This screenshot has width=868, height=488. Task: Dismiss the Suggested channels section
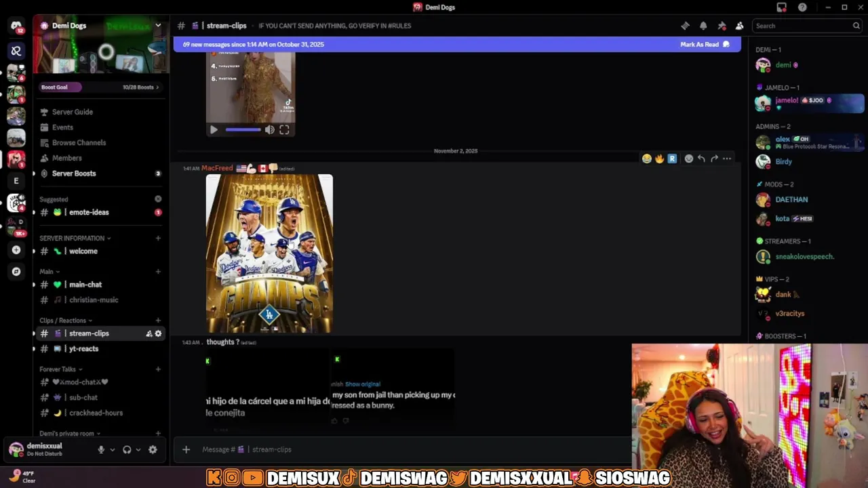click(158, 199)
